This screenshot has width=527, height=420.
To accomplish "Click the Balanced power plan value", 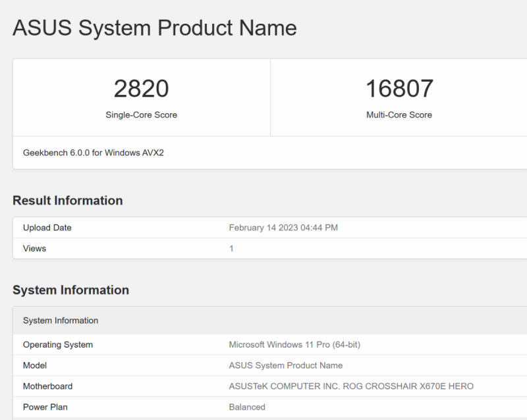I will pyautogui.click(x=247, y=407).
